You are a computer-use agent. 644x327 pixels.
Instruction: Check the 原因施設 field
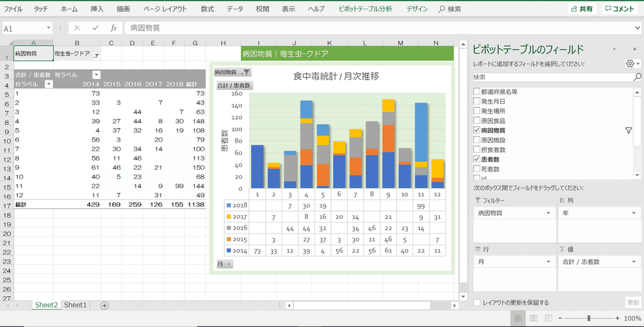tap(477, 139)
